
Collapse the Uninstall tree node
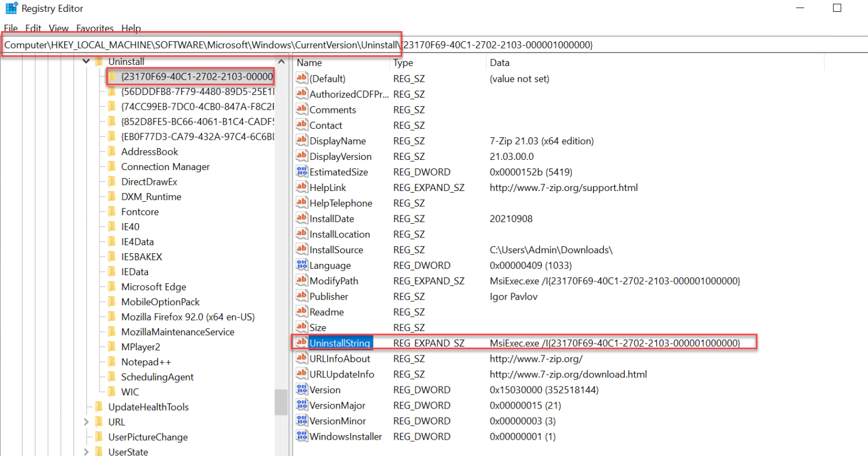[86, 61]
